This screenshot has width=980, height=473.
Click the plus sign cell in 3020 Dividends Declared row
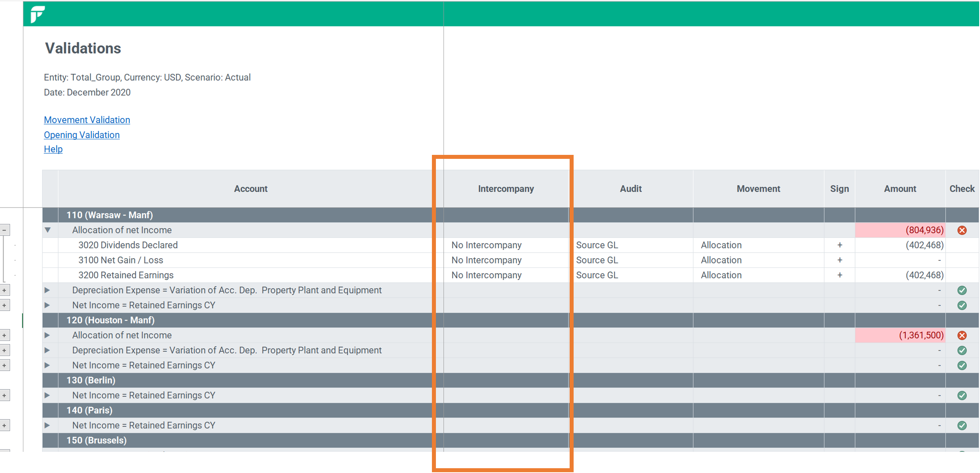pyautogui.click(x=839, y=245)
